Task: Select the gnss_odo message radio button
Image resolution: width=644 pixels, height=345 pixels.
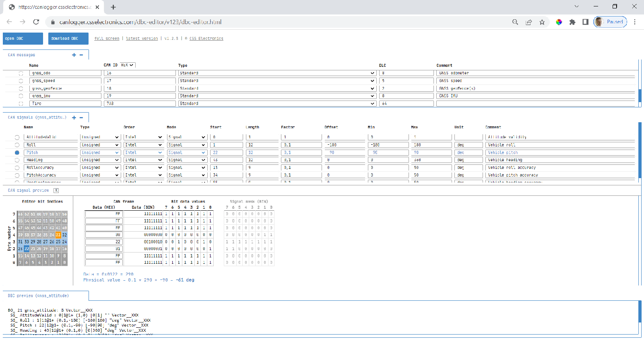Action: 21,73
